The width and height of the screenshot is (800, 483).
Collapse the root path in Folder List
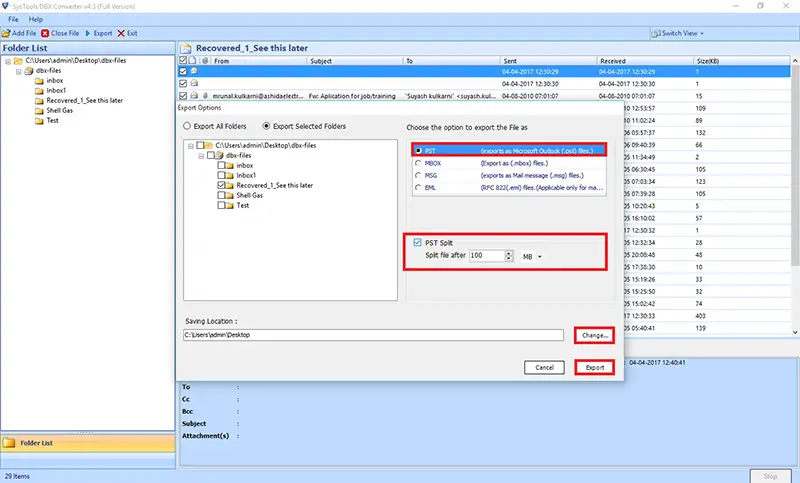point(8,61)
